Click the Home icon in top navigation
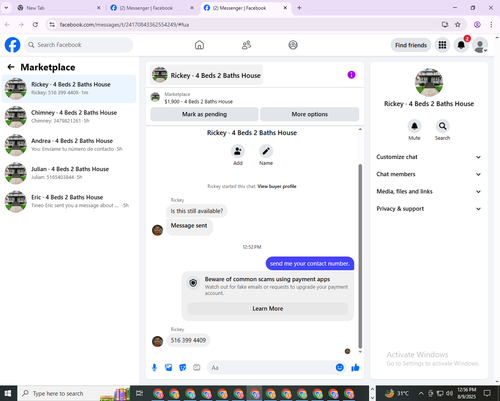Viewport: 500px width, 401px height. pyautogui.click(x=199, y=45)
